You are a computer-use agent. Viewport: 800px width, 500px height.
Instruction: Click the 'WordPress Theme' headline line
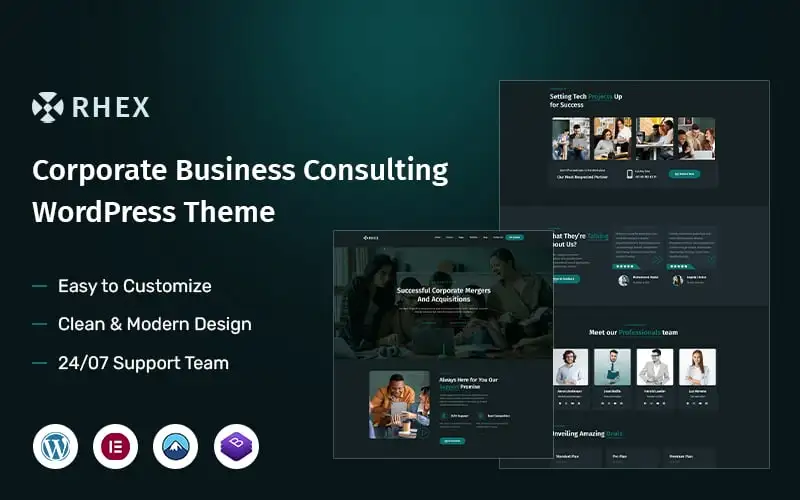pyautogui.click(x=154, y=212)
